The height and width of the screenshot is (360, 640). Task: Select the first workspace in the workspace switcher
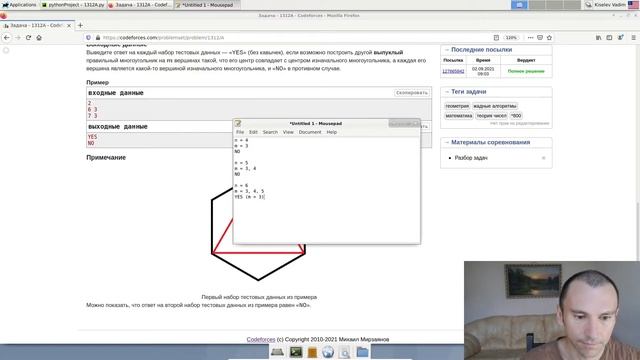click(519, 5)
